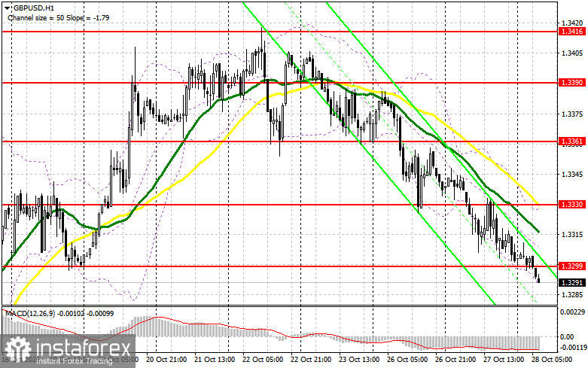Click the '21 Oct 13:00' time axis label
588x368 pixels.
coord(215,360)
